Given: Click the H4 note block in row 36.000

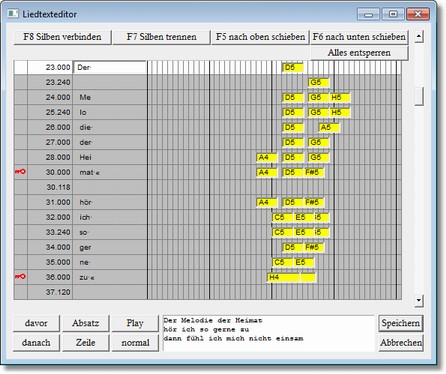Looking at the screenshot, I should 284,277.
